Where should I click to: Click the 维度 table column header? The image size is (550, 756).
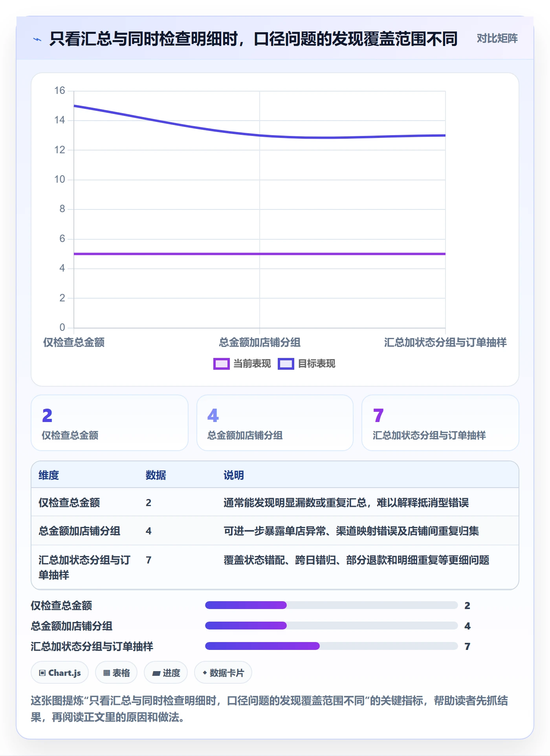[x=49, y=475]
